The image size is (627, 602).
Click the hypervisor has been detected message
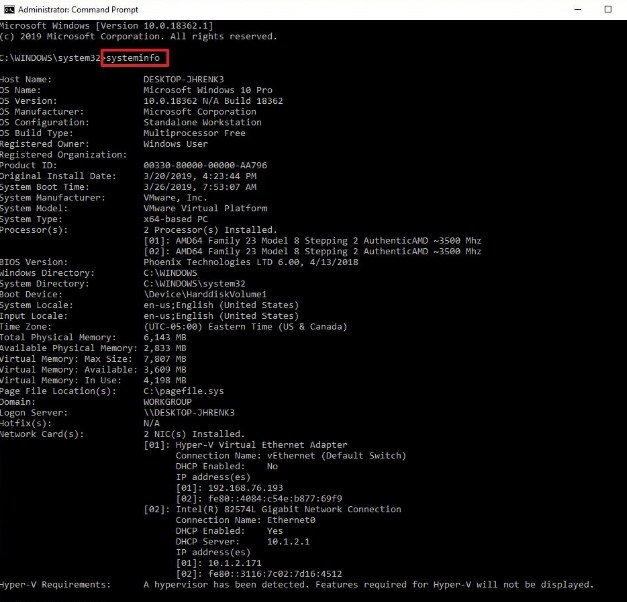pyautogui.click(x=369, y=585)
